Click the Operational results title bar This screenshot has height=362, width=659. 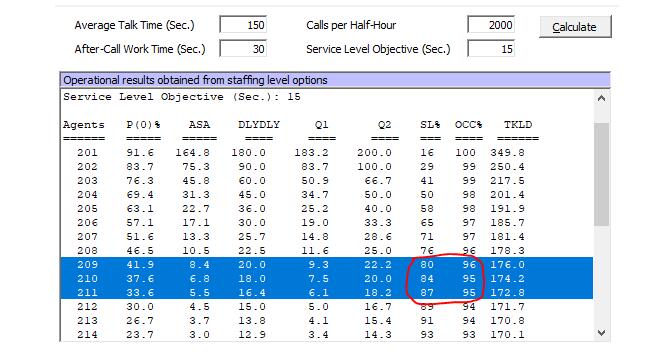coord(335,80)
